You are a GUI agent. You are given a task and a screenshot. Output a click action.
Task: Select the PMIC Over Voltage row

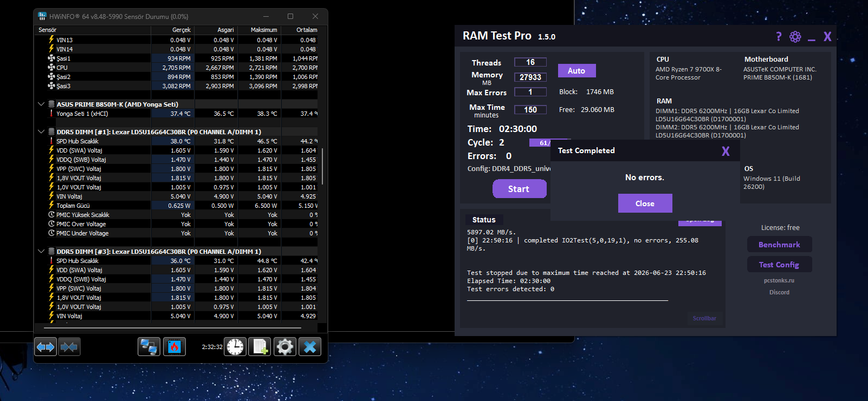point(176,224)
